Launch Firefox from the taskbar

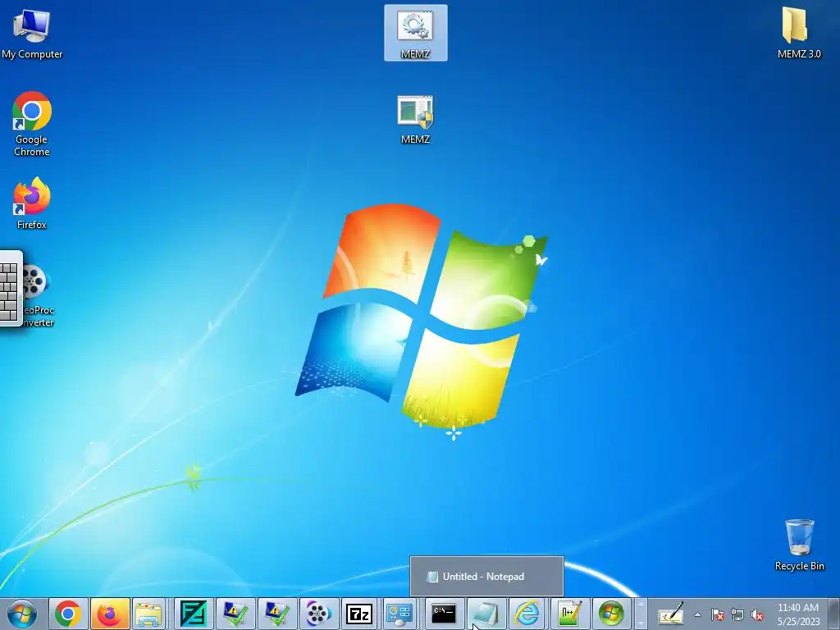110,614
